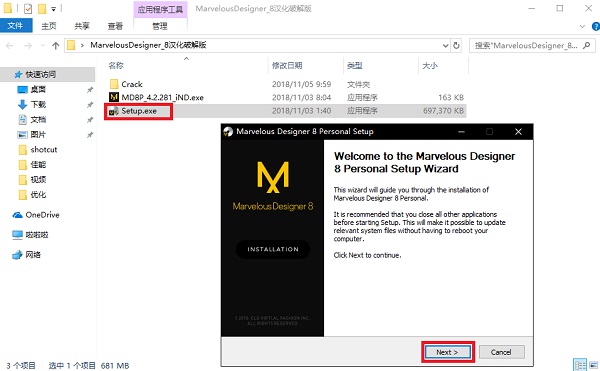Click the refresh icon next to address bar

click(456, 46)
